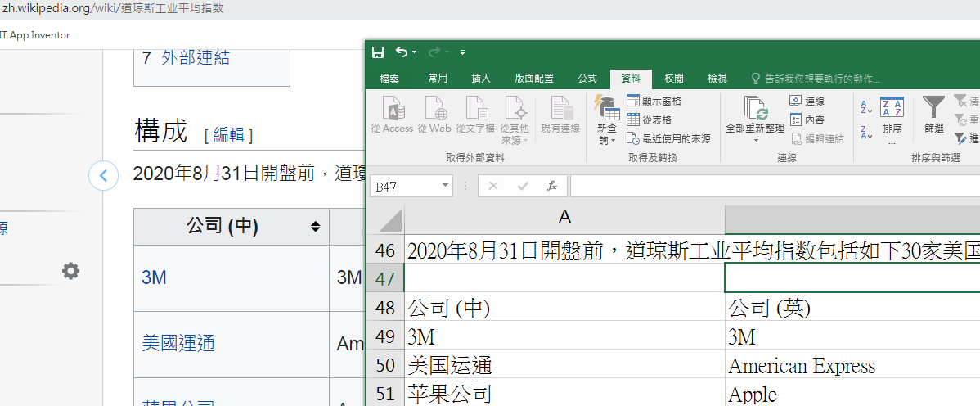Click the Name Box showing B47
980x406 pixels.
(x=405, y=186)
